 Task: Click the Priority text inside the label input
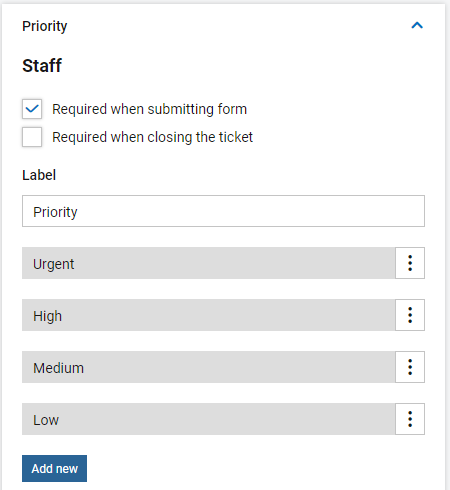coord(55,212)
